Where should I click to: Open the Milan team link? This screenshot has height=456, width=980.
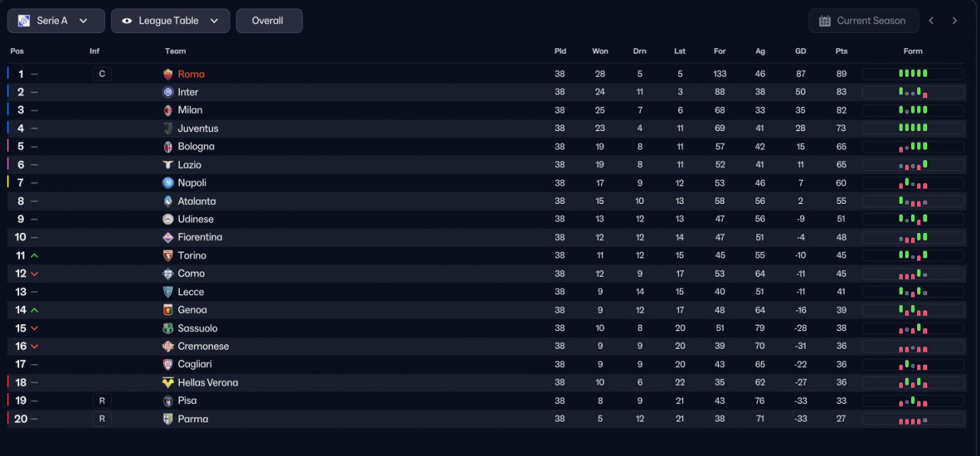190,110
